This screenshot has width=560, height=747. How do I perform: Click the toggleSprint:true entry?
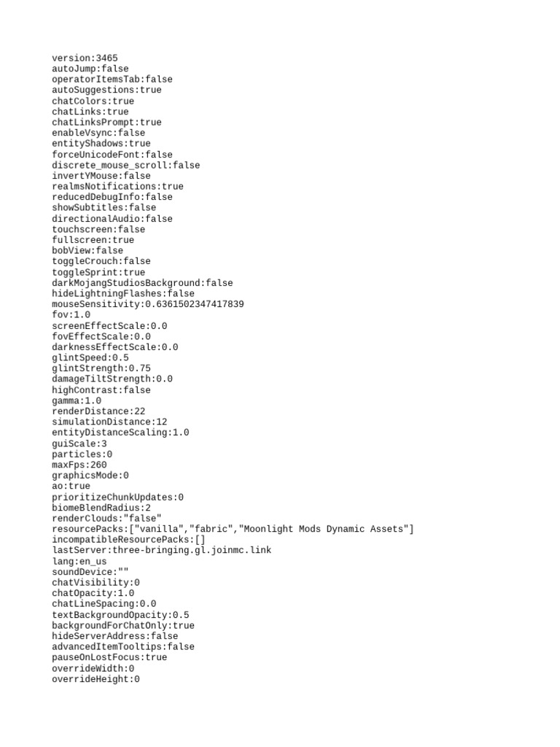pyautogui.click(x=98, y=273)
